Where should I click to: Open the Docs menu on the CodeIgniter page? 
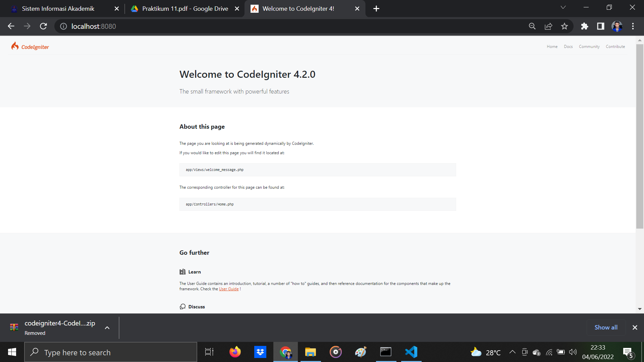[568, 46]
